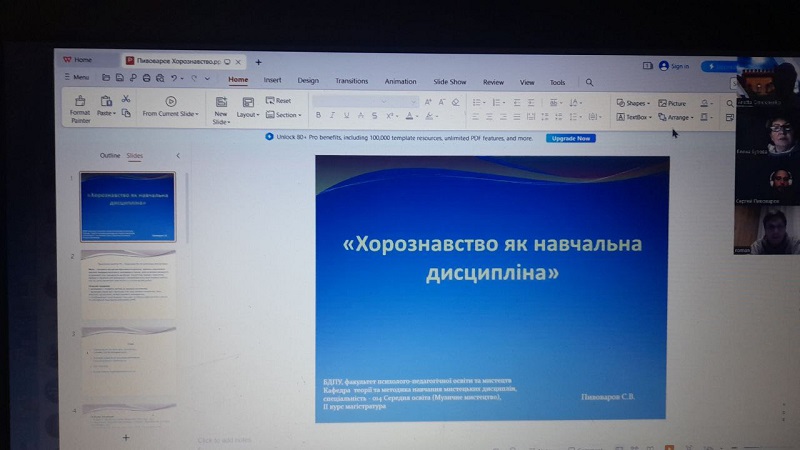Insert a Picture

click(672, 103)
